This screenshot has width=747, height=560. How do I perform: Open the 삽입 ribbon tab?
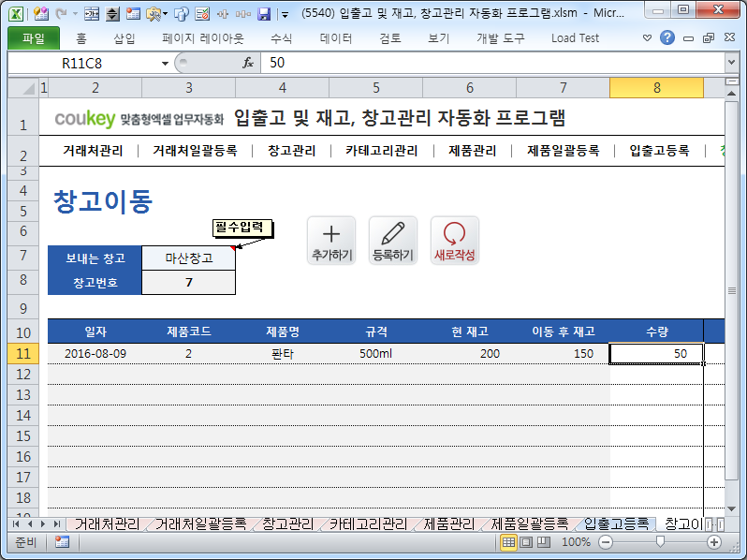click(124, 38)
